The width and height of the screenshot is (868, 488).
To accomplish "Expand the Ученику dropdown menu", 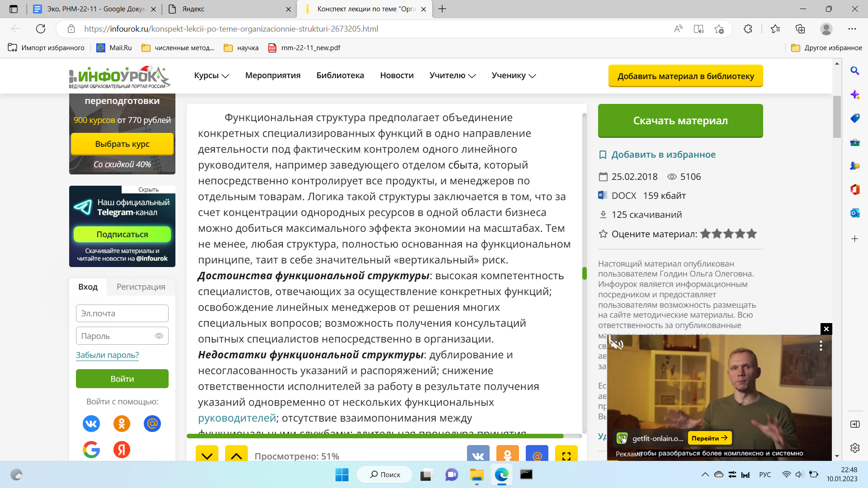I will (x=514, y=75).
